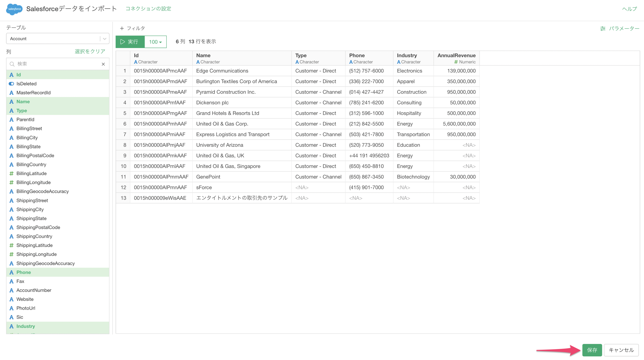The width and height of the screenshot is (644, 360).
Task: Select the Pyramid Construction Inc. cell
Action: 242,92
